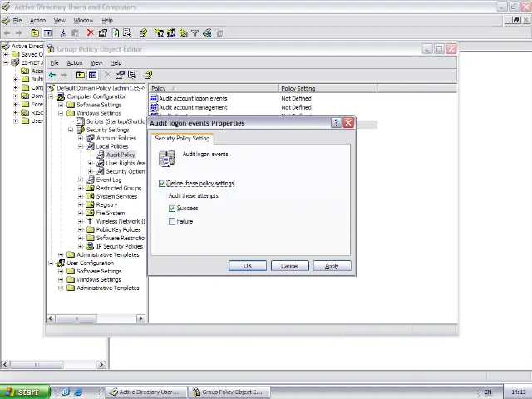
Task: Click right arrow of policy tree scrollbar
Action: click(x=140, y=318)
